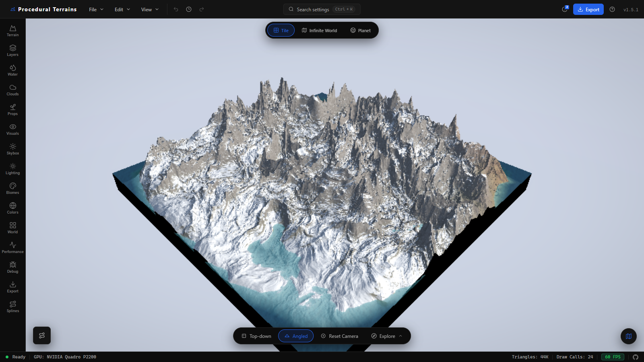Screen dimensions: 644x362
Task: Switch to Tile view mode
Action: tap(281, 30)
